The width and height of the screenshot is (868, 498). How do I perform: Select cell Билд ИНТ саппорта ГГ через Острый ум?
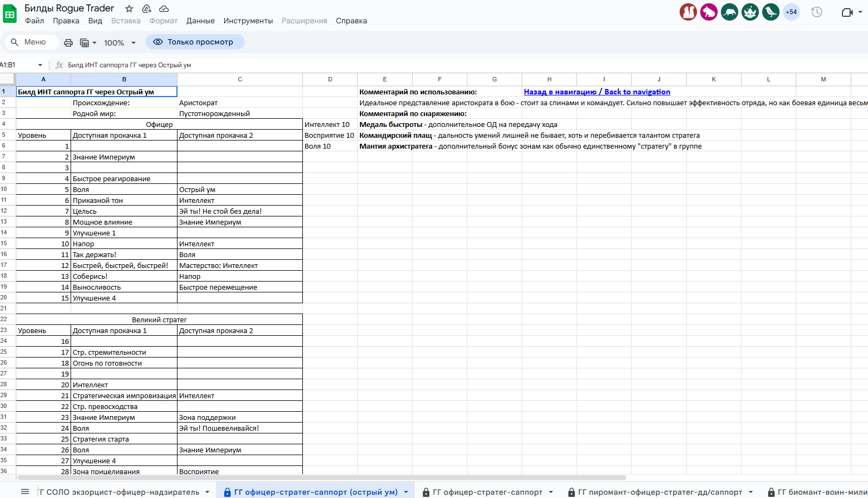pyautogui.click(x=97, y=92)
